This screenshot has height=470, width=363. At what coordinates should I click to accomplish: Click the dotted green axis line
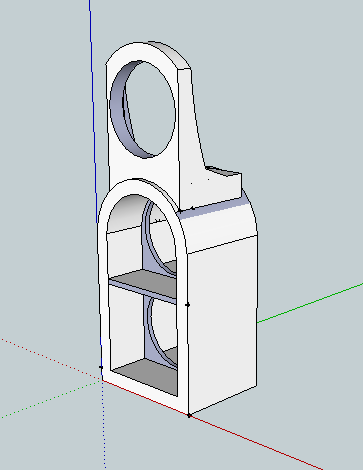pos(50,399)
